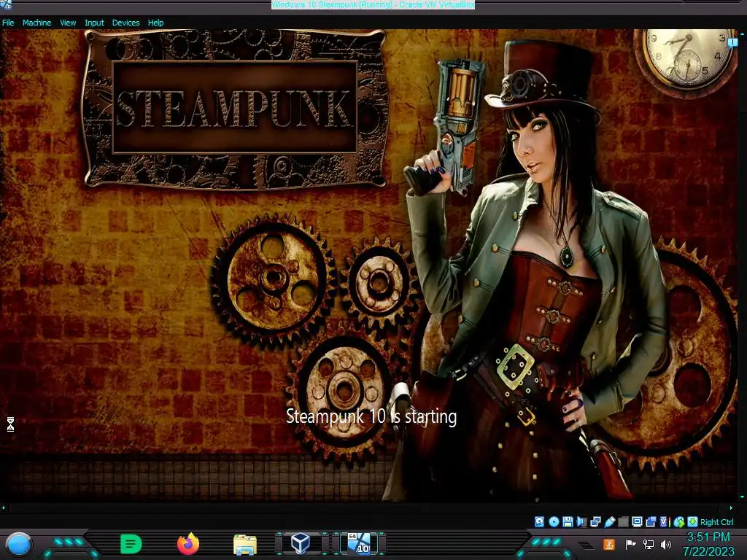Open the Input menu
Image resolution: width=747 pixels, height=560 pixels.
94,23
